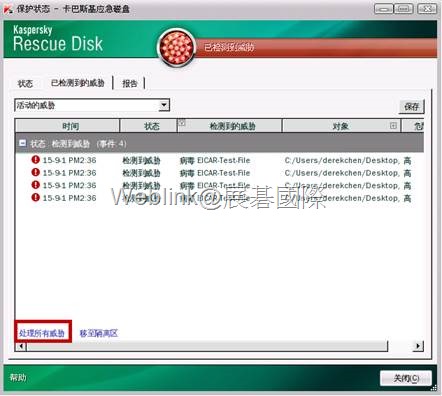Switch to the 状态 tab

tap(25, 83)
